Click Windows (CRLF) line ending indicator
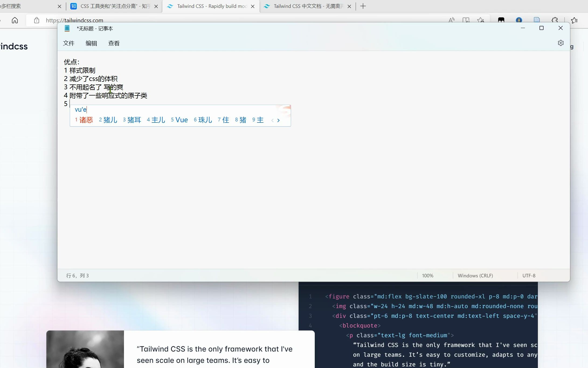This screenshot has height=368, width=588. point(475,276)
